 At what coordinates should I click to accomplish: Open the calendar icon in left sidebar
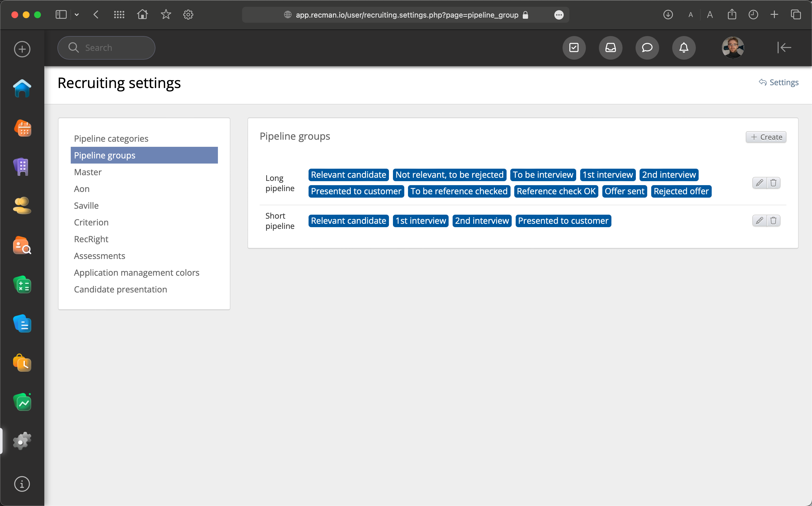[x=22, y=128]
